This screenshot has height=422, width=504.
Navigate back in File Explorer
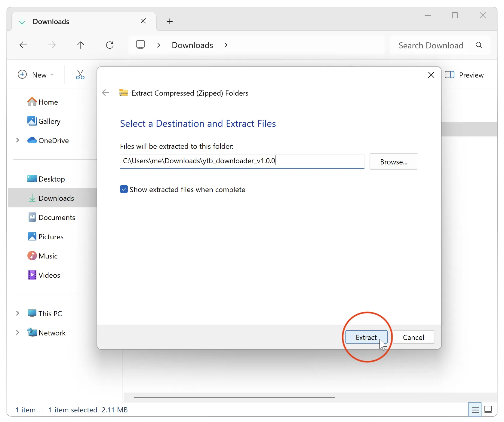pyautogui.click(x=23, y=45)
